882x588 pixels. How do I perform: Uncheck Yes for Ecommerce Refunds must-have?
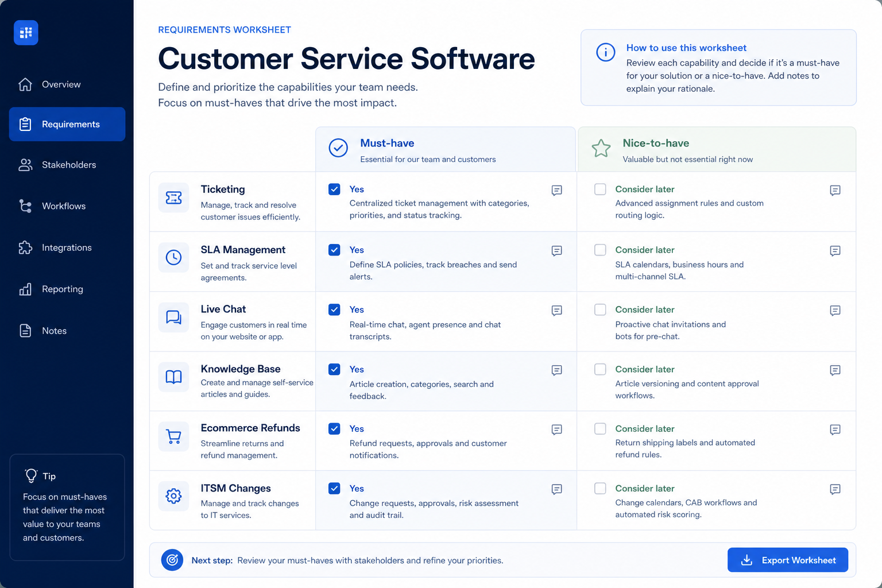tap(334, 428)
